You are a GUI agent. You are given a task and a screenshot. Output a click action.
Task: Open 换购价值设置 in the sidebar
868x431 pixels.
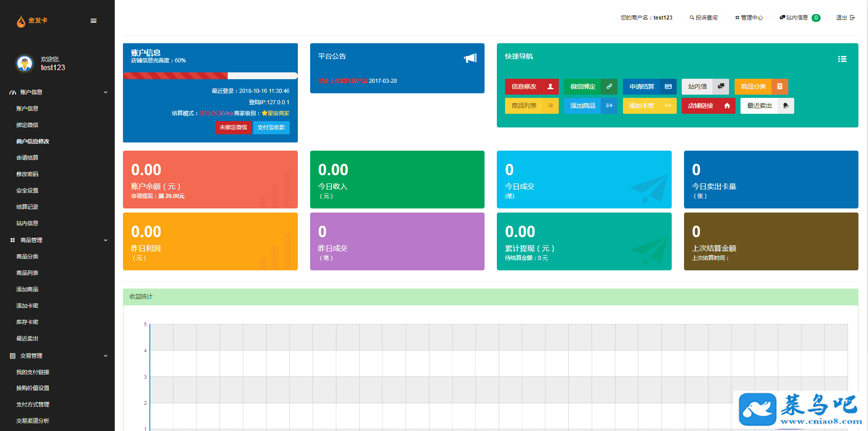pos(33,388)
